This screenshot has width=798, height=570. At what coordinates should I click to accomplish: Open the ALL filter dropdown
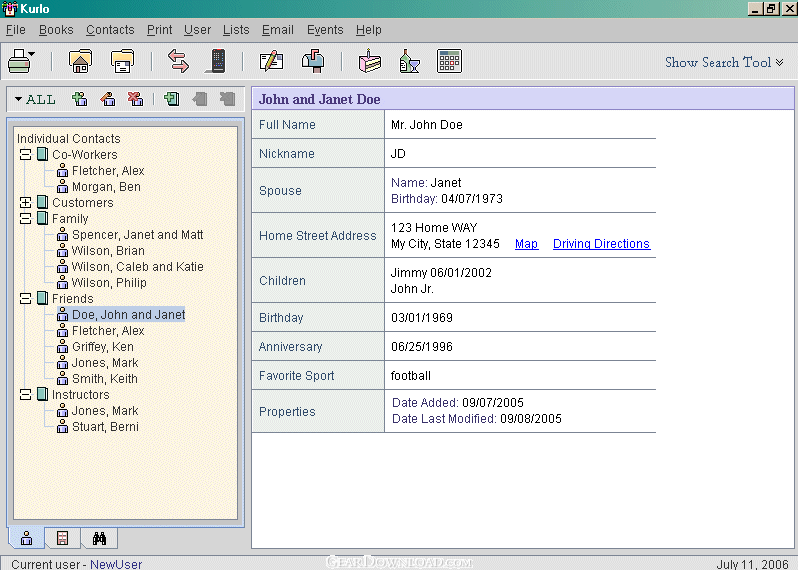click(35, 99)
